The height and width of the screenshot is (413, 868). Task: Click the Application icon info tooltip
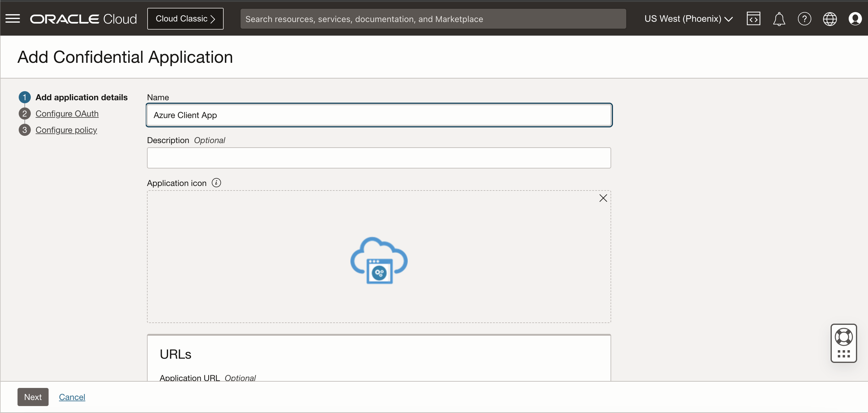[216, 183]
